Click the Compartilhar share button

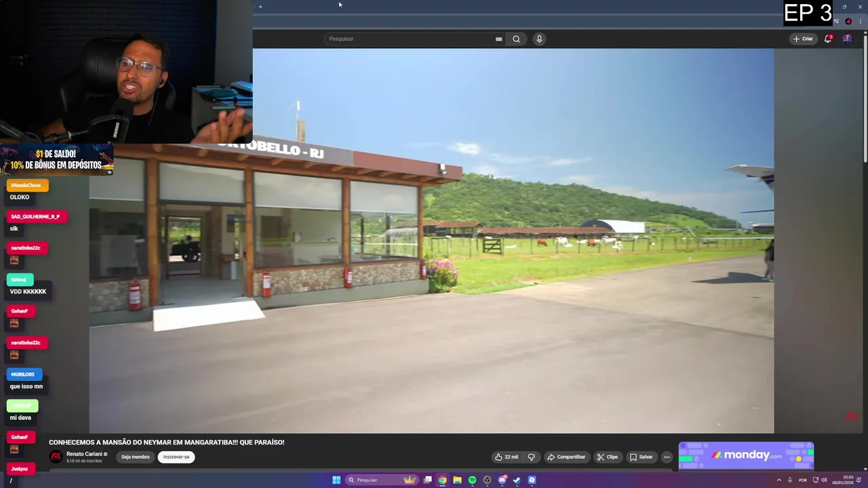tap(566, 457)
